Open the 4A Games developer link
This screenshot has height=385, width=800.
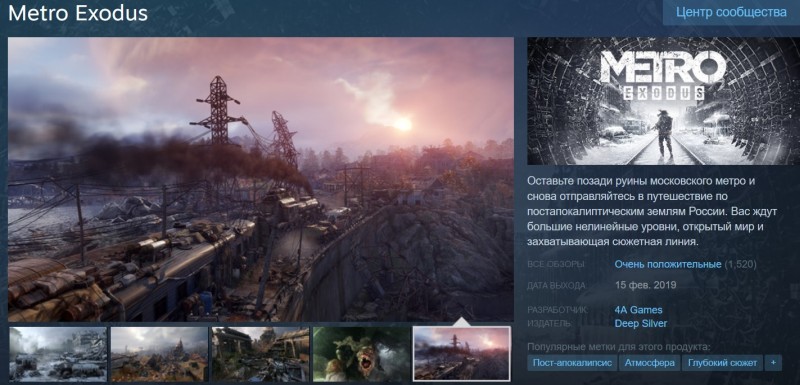(x=638, y=310)
